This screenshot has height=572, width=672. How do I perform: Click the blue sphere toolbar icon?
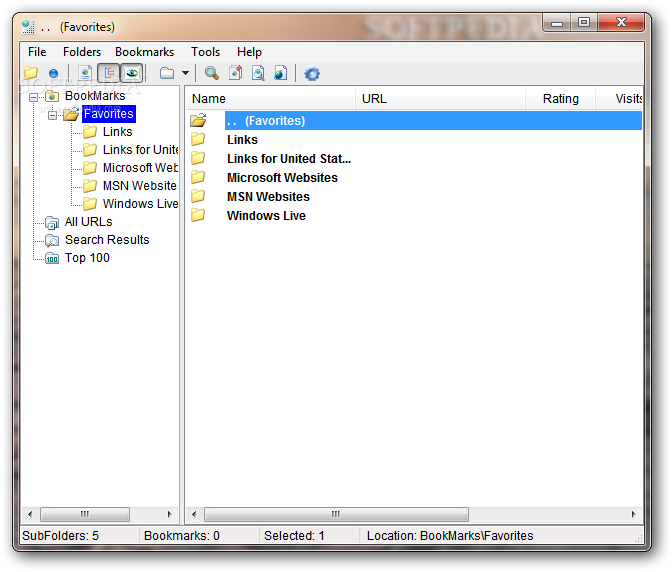point(53,74)
